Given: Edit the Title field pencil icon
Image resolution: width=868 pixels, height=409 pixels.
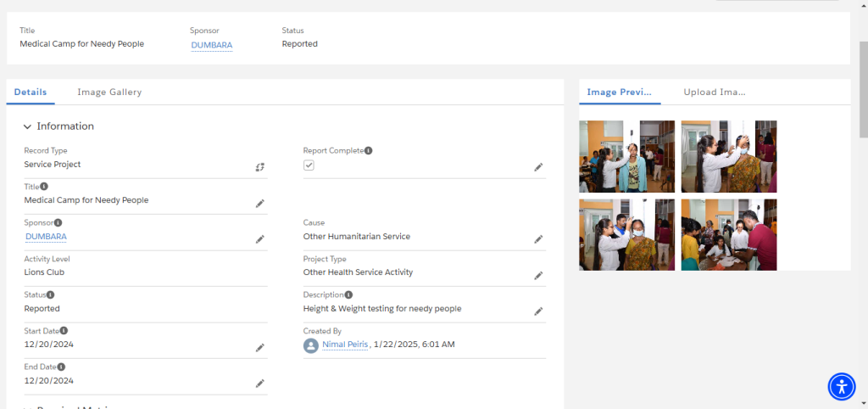Looking at the screenshot, I should [x=259, y=204].
